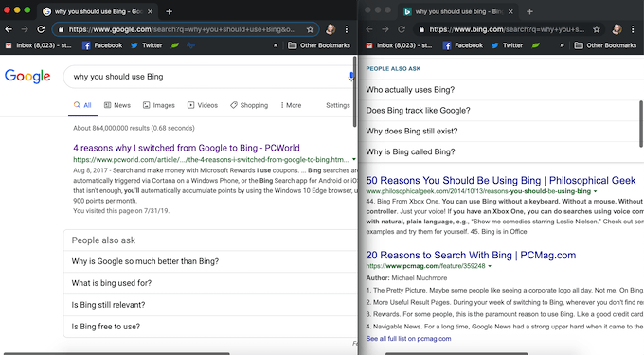Open Chrome three-dot menu in Bing window

(x=633, y=29)
